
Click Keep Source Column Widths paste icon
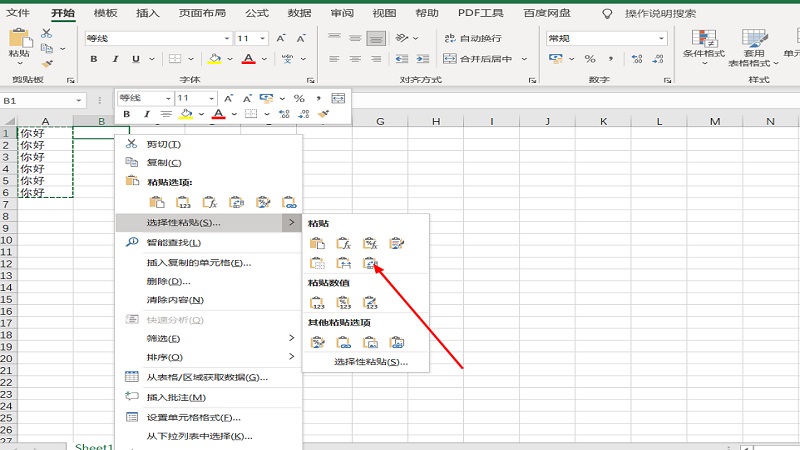(x=343, y=263)
